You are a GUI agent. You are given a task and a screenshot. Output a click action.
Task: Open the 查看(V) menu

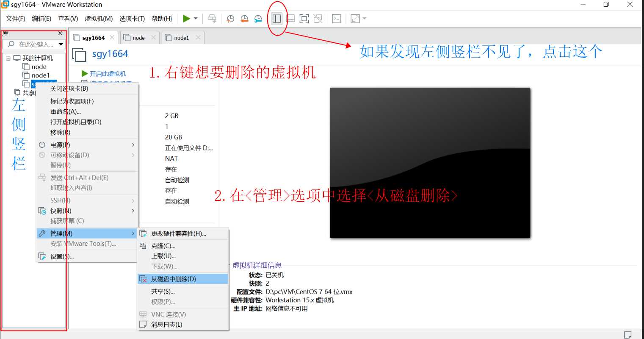[68, 19]
